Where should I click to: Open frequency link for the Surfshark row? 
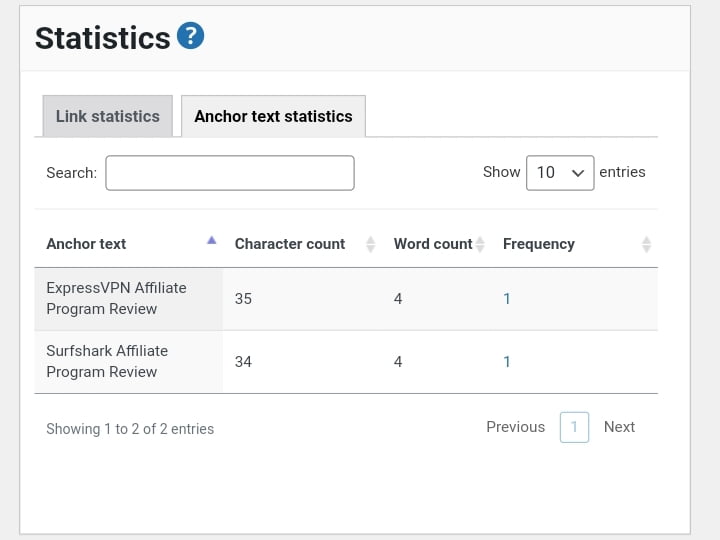click(506, 362)
